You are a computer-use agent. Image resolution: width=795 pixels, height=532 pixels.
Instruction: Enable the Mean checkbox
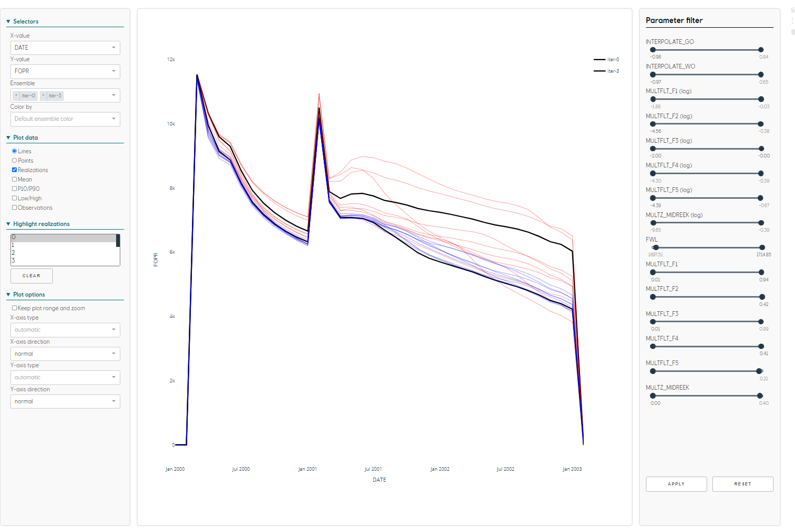pyautogui.click(x=14, y=179)
